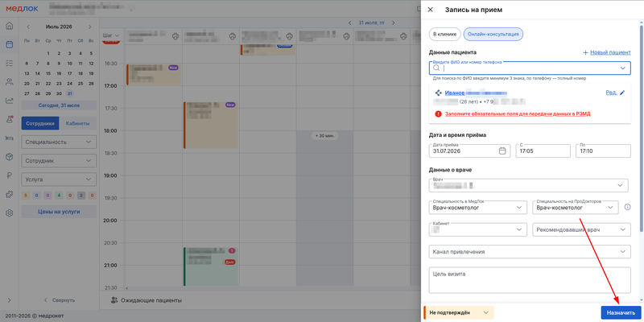This screenshot has width=644, height=322.
Task: Click the start time field 17:05
Action: coord(543,151)
